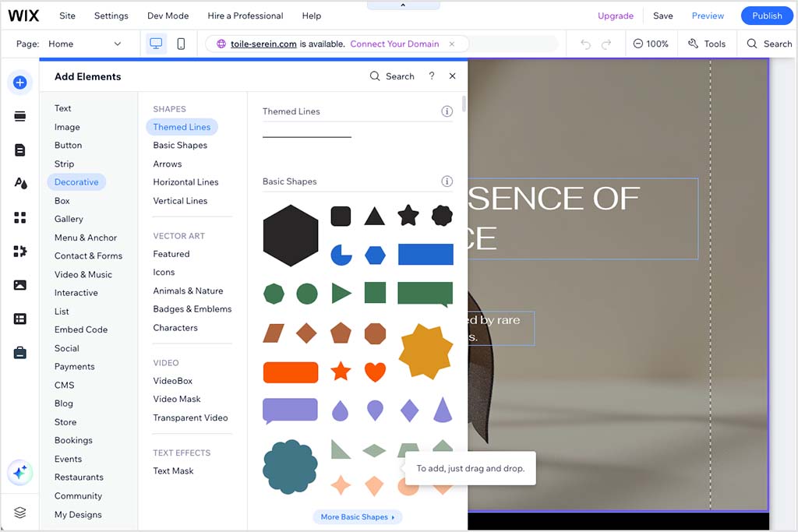Publish the site

(766, 16)
